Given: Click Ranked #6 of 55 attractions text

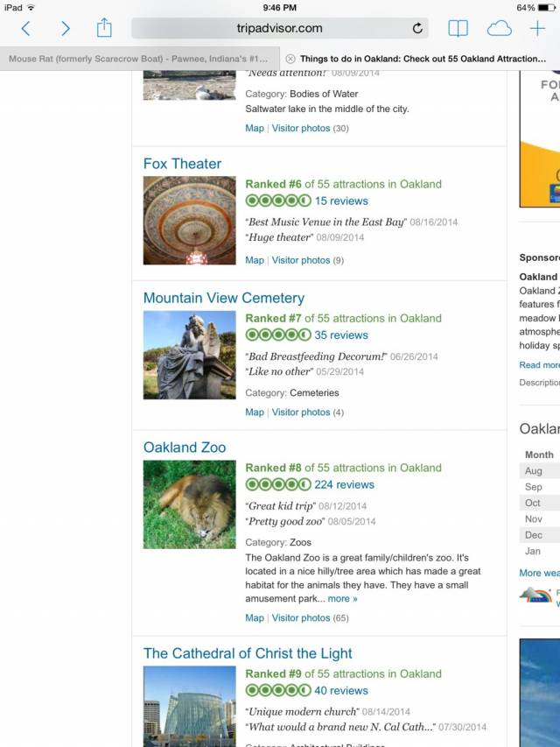Looking at the screenshot, I should pyautogui.click(x=343, y=185).
